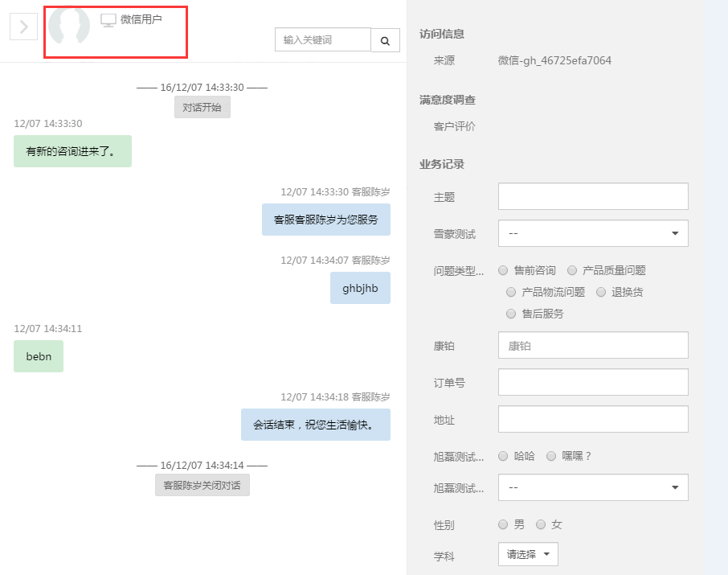Select the 产品物流问题 radio button
Screen dimensions: 728x575
511,293
